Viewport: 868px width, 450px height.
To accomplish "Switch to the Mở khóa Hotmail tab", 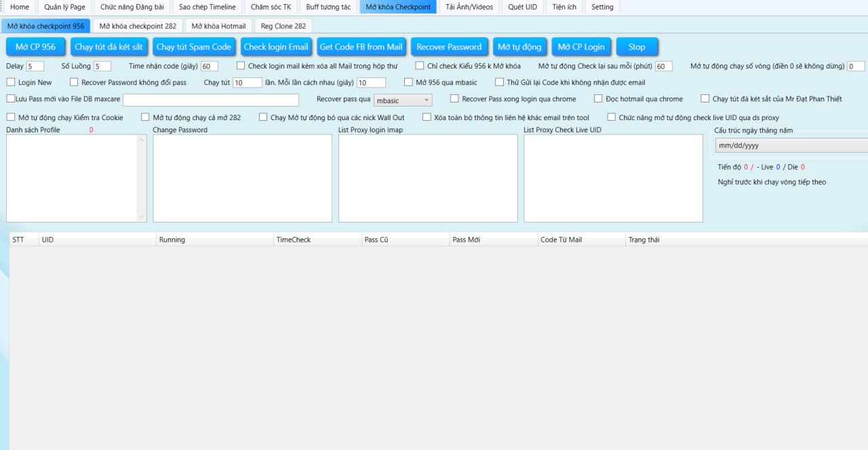I will (x=218, y=26).
